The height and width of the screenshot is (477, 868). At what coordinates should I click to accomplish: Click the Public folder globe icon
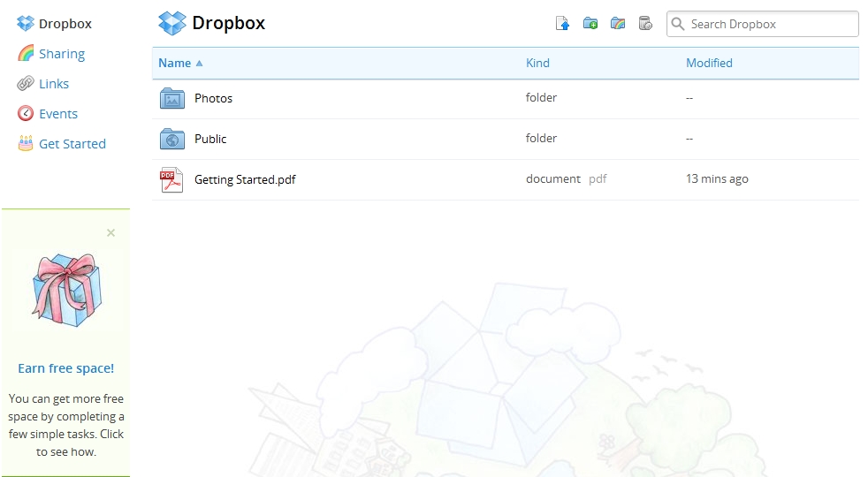(x=172, y=139)
